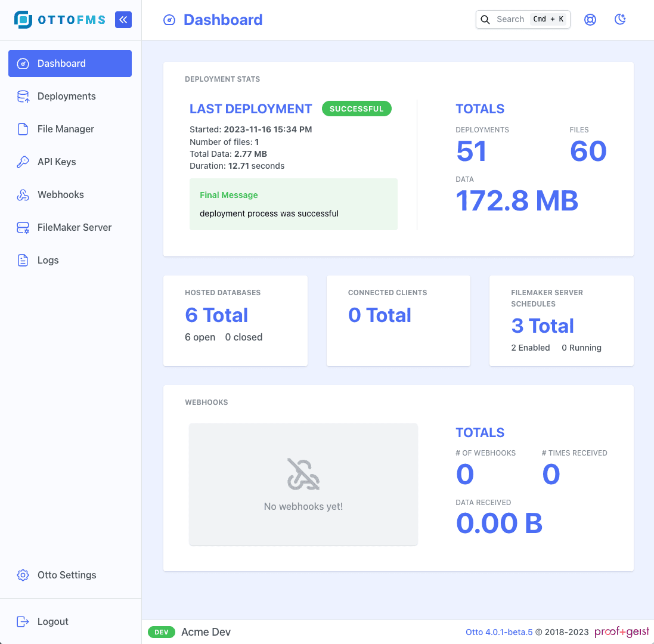654x644 pixels.
Task: Click the FileMaker Server icon in sidebar
Action: 23,227
